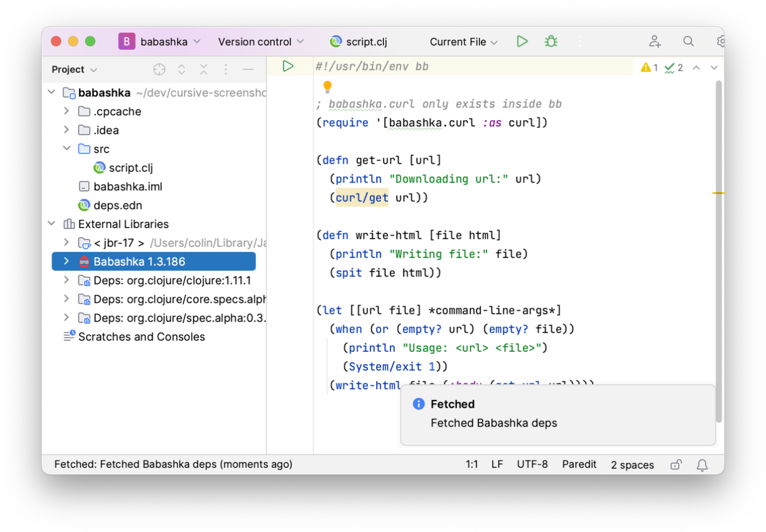The width and height of the screenshot is (766, 532).
Task: Click *command-line-args* in the let form
Action: [x=492, y=310]
